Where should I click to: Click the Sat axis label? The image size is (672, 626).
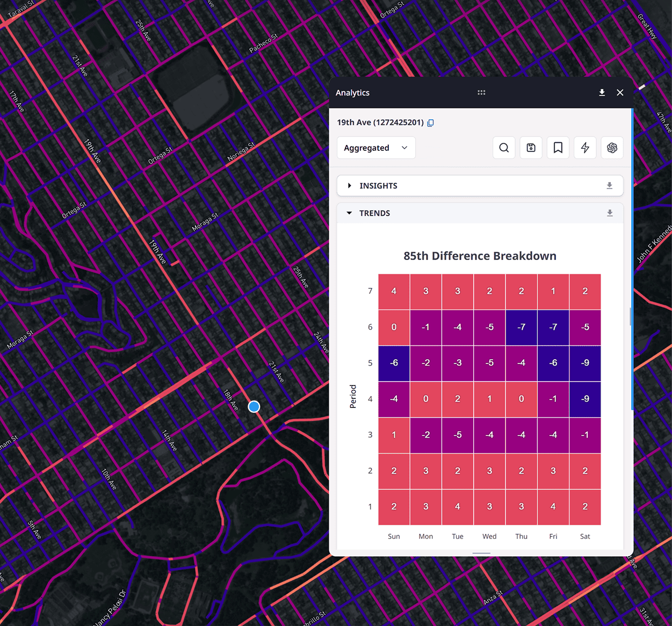585,536
